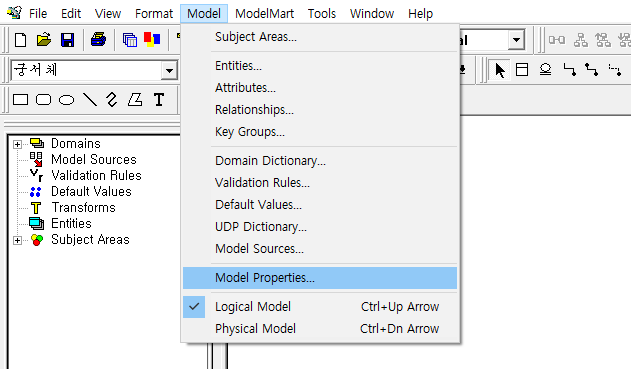Choose Key Groups... from Model menu
This screenshot has width=631, height=369.
(x=320, y=132)
